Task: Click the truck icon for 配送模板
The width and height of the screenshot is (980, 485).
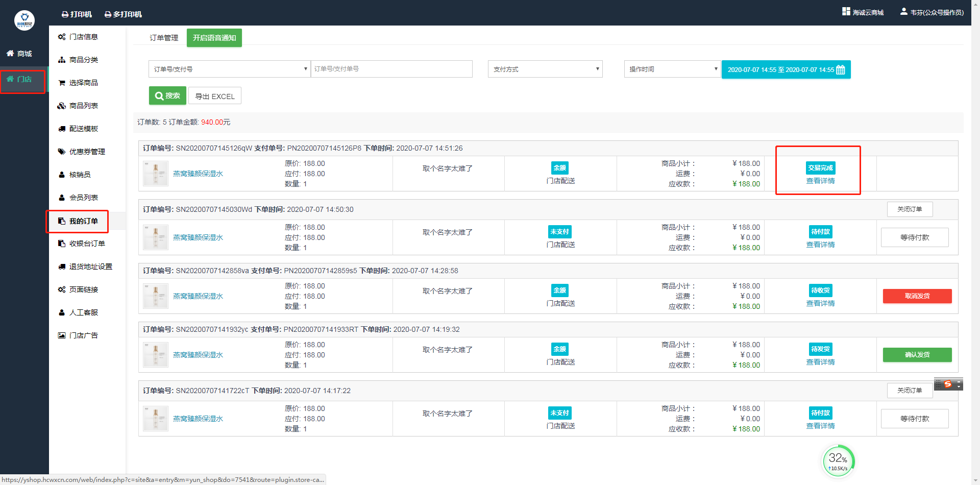Action: [62, 129]
